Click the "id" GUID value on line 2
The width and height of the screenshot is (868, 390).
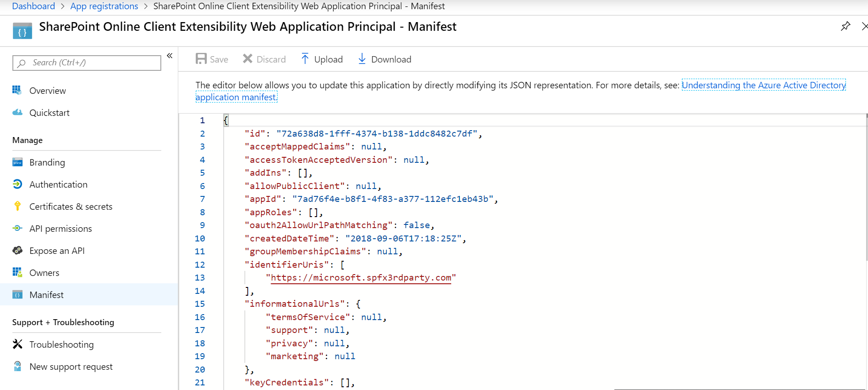377,134
